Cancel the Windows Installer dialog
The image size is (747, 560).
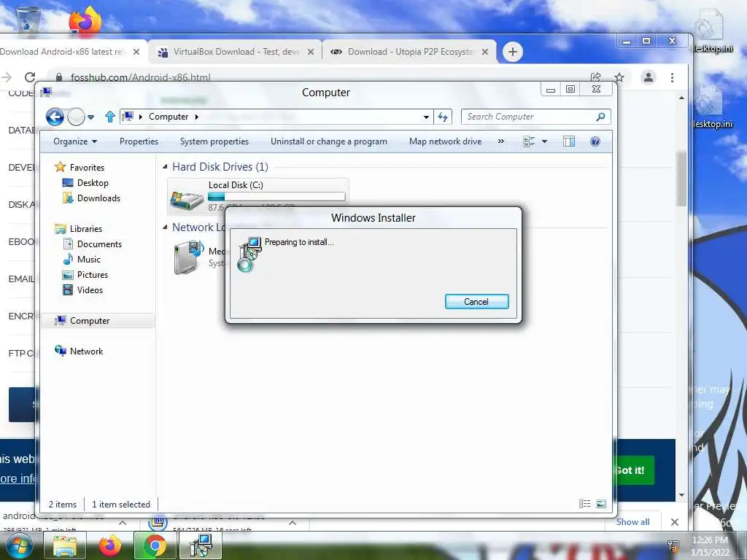click(x=476, y=301)
